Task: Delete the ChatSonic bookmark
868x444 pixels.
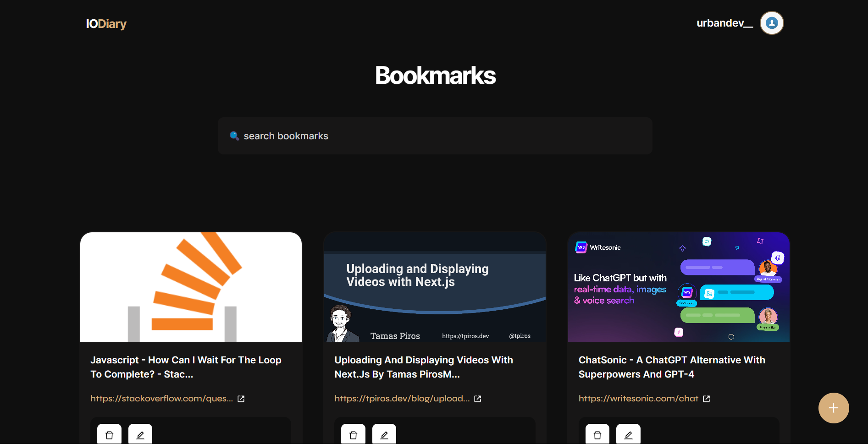Action: (x=597, y=434)
